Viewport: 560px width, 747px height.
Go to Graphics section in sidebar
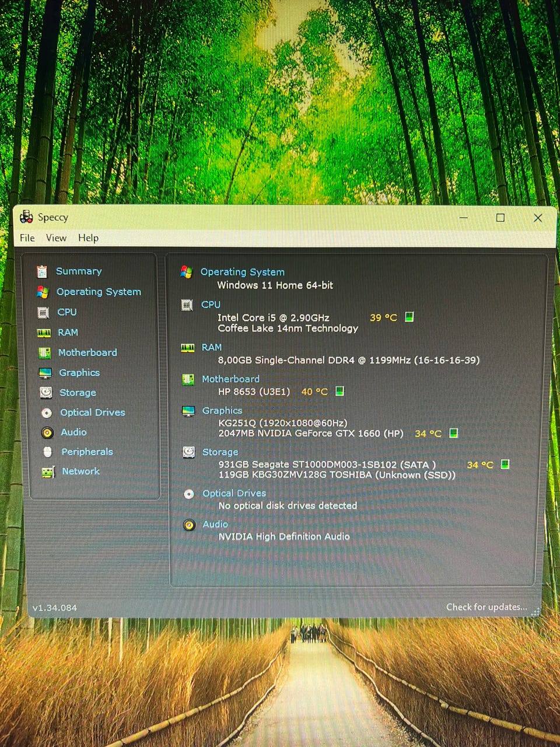[x=79, y=372]
